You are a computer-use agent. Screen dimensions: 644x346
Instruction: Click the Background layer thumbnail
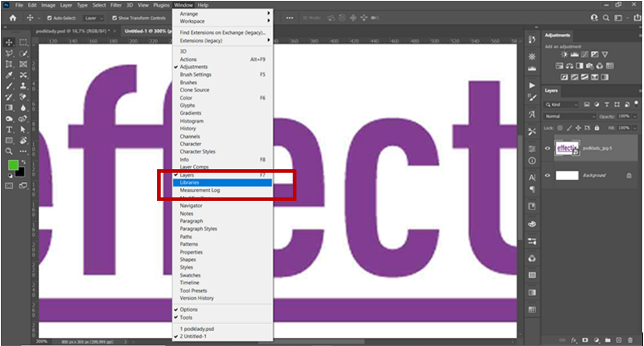[x=567, y=175]
